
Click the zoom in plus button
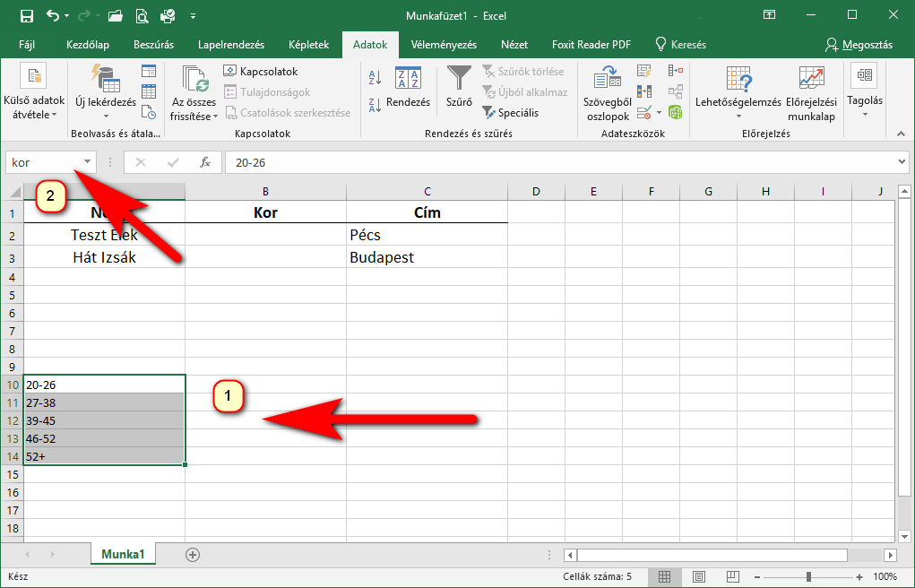(x=859, y=577)
